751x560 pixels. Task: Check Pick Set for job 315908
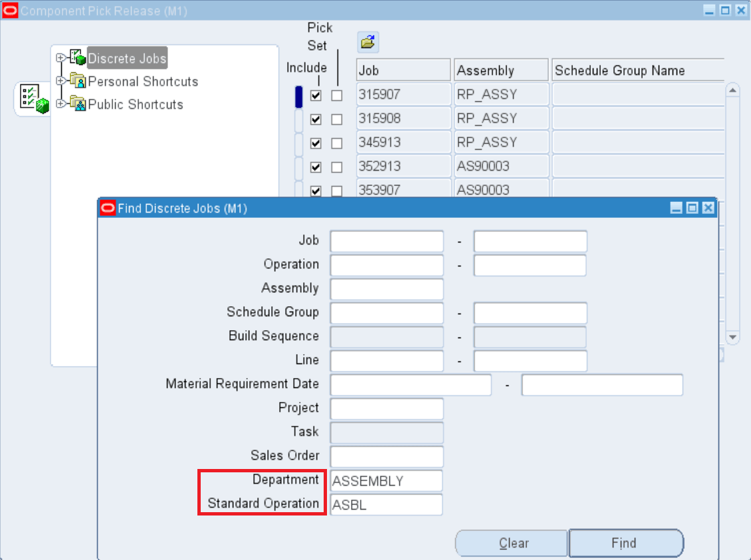tap(337, 119)
